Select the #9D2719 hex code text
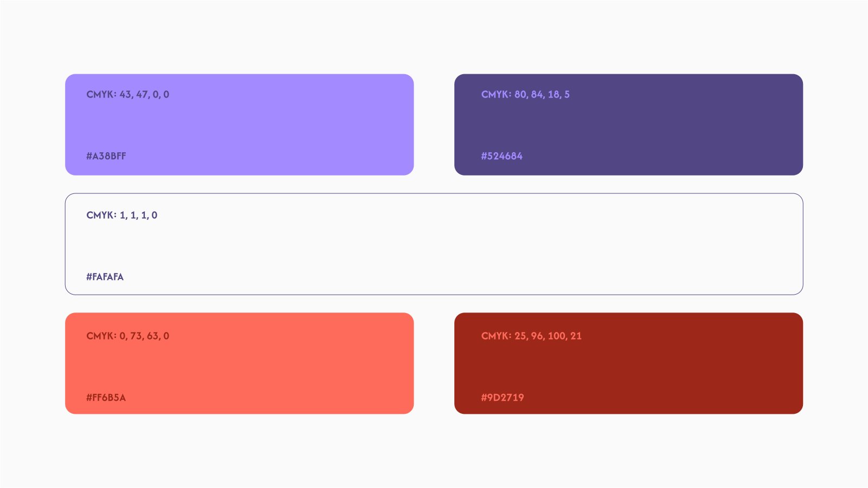The height and width of the screenshot is (488, 868). [x=503, y=398]
